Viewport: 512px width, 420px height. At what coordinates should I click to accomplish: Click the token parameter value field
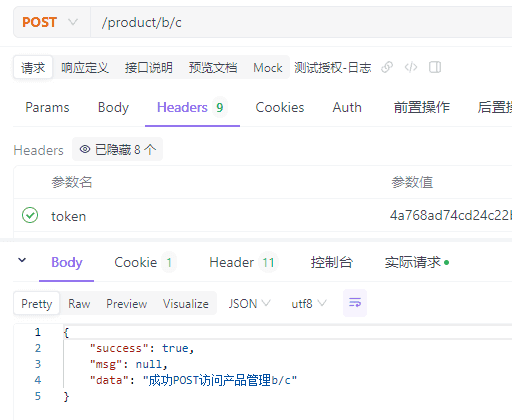(451, 216)
